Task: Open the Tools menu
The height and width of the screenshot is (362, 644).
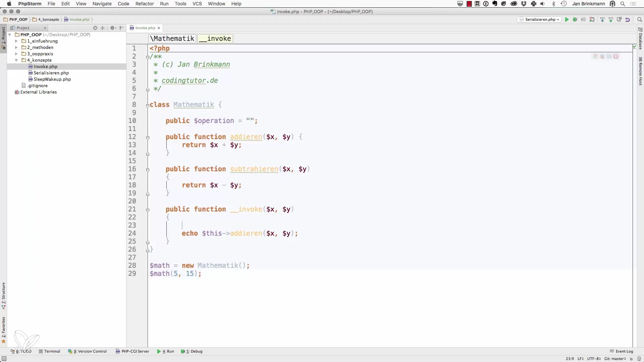Action: (180, 4)
